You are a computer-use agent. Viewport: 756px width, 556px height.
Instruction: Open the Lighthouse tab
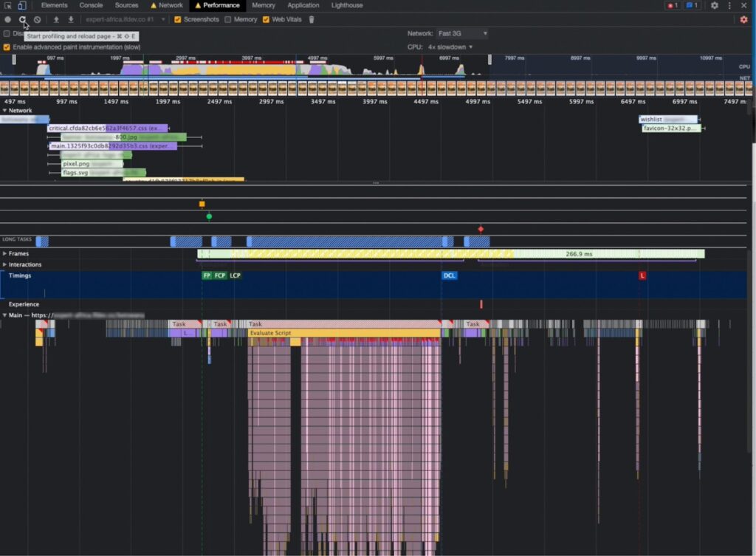(x=347, y=5)
